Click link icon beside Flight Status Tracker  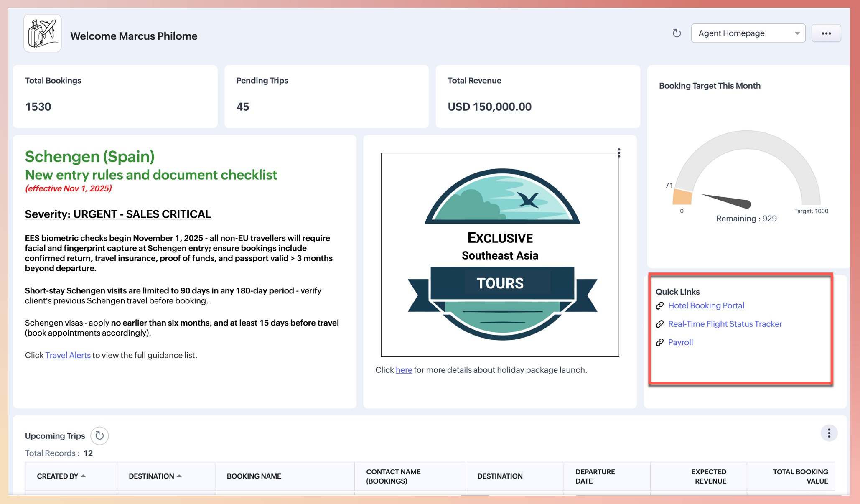click(x=660, y=324)
